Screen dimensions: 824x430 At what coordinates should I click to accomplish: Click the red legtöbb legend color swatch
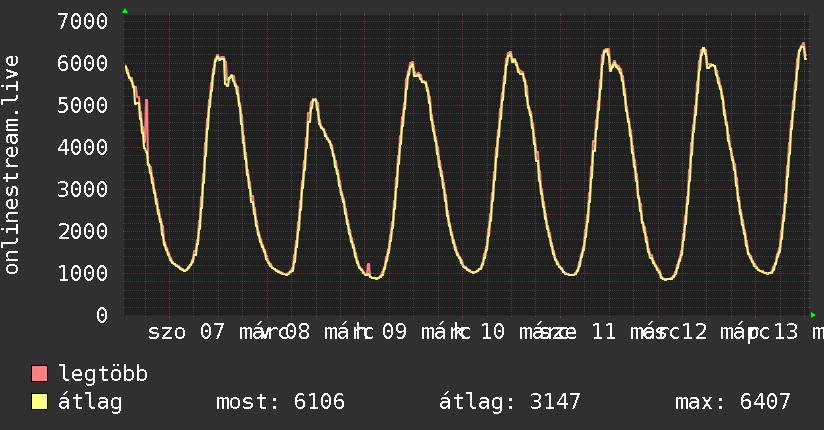(x=40, y=374)
